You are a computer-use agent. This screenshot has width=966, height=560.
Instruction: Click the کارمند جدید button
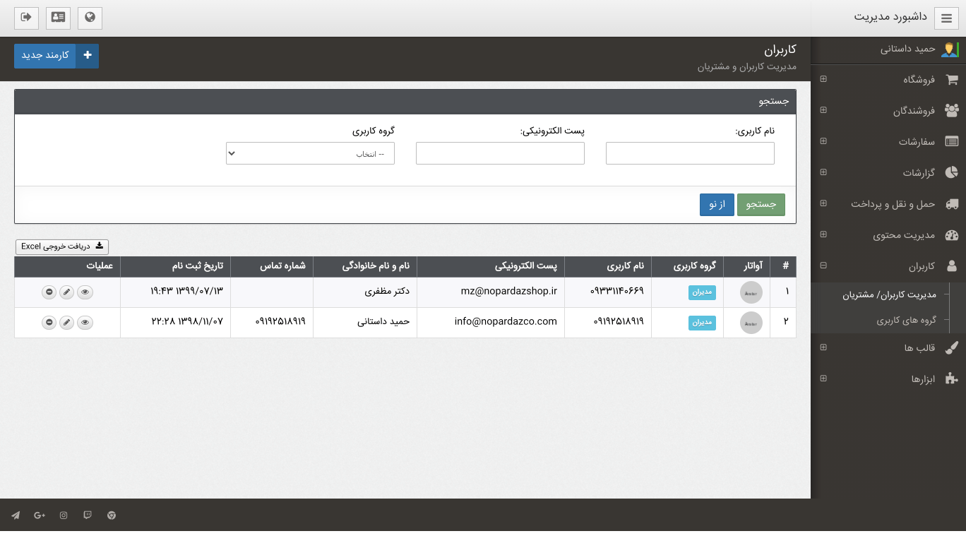[56, 56]
